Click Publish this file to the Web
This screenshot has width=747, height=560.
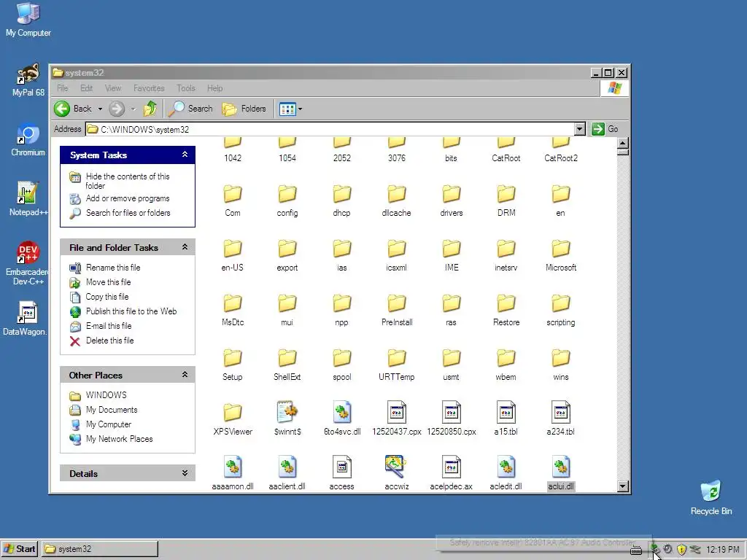click(x=131, y=311)
